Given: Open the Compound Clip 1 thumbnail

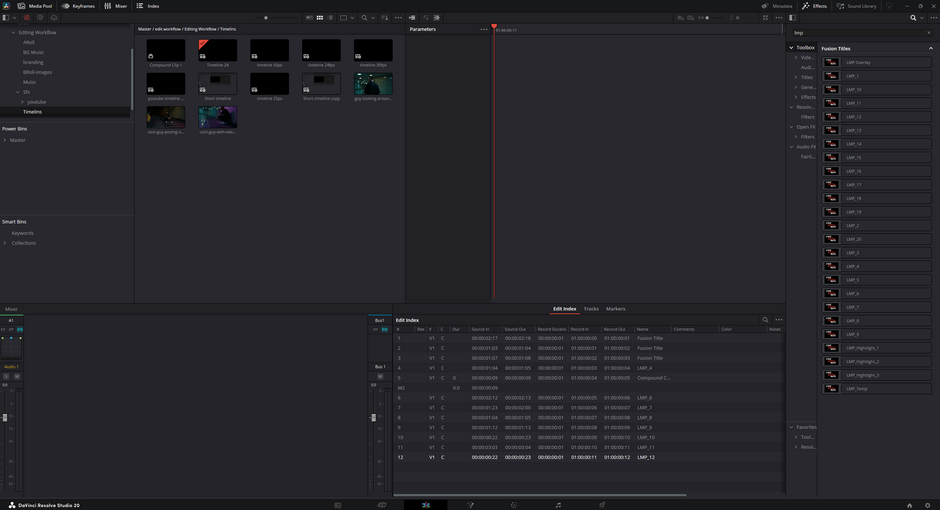Looking at the screenshot, I should point(166,50).
